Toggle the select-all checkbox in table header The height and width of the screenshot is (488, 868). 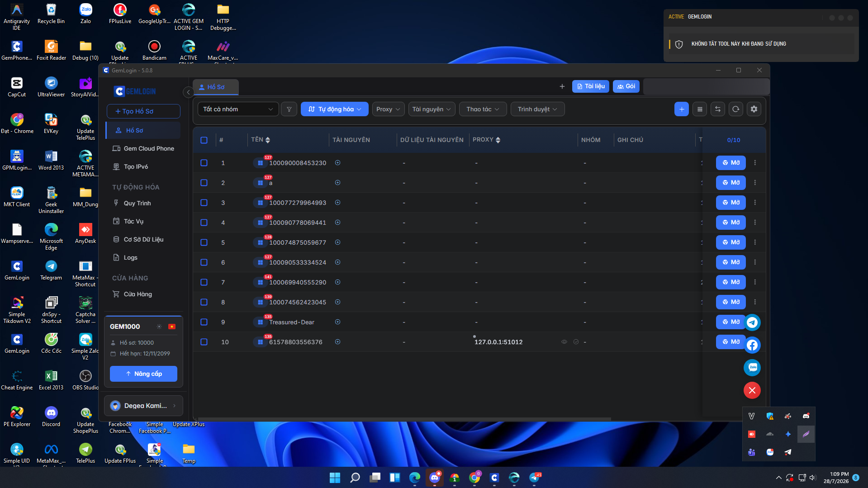pos(204,140)
